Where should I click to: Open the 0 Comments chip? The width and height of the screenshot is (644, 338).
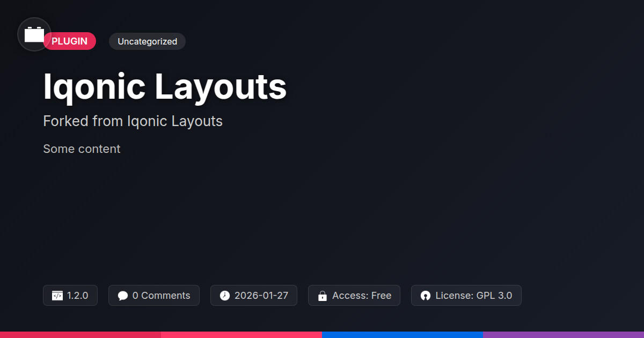coord(154,296)
